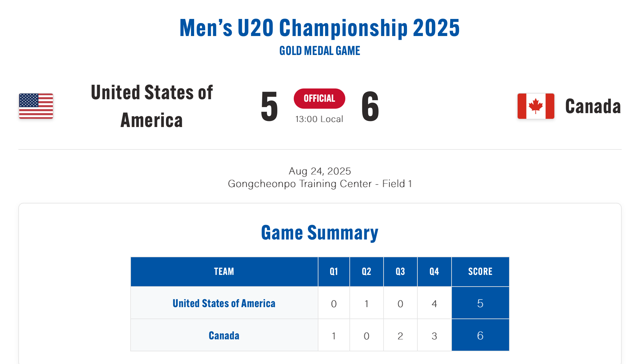Click the Q2 column header
Viewport: 640px width, 364px height.
366,272
